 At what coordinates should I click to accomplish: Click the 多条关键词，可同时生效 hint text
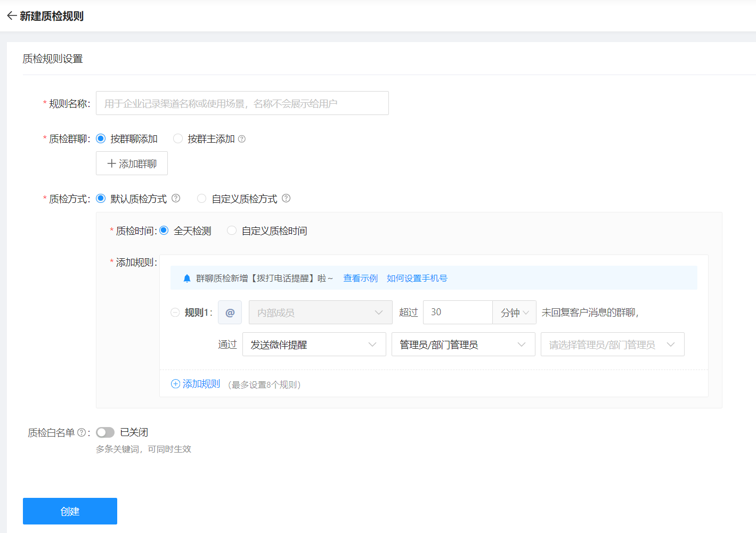point(143,449)
